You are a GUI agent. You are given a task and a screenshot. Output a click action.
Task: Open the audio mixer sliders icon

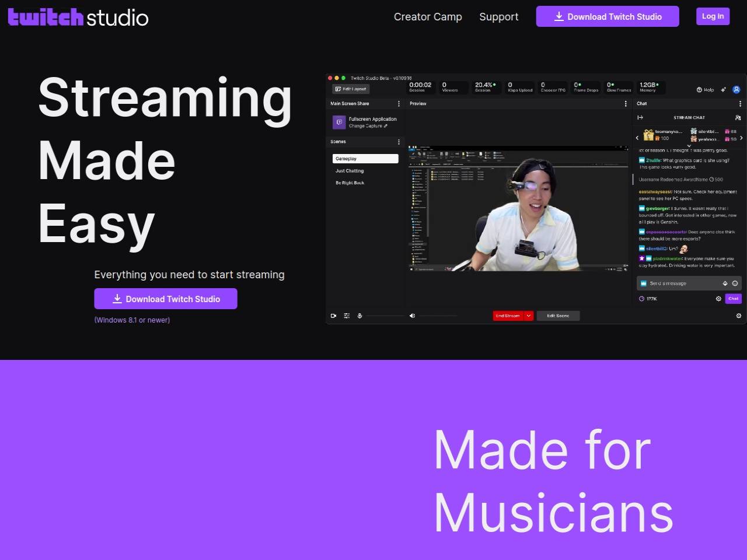[347, 316]
